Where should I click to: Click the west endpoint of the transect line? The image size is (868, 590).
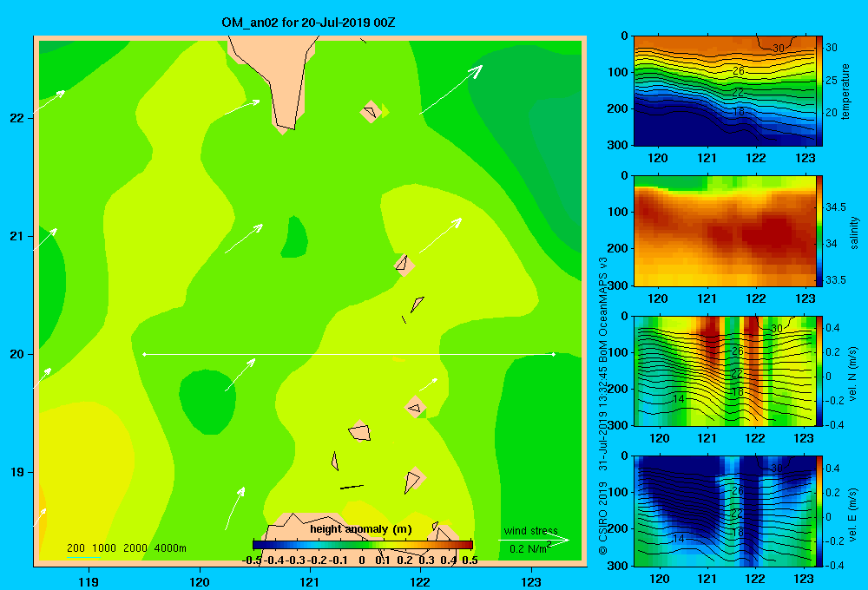(x=144, y=354)
